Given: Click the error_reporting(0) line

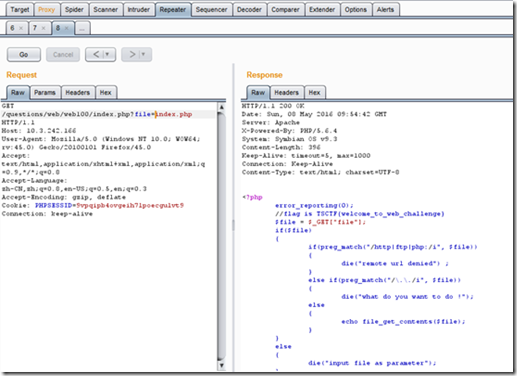Looking at the screenshot, I should (314, 205).
